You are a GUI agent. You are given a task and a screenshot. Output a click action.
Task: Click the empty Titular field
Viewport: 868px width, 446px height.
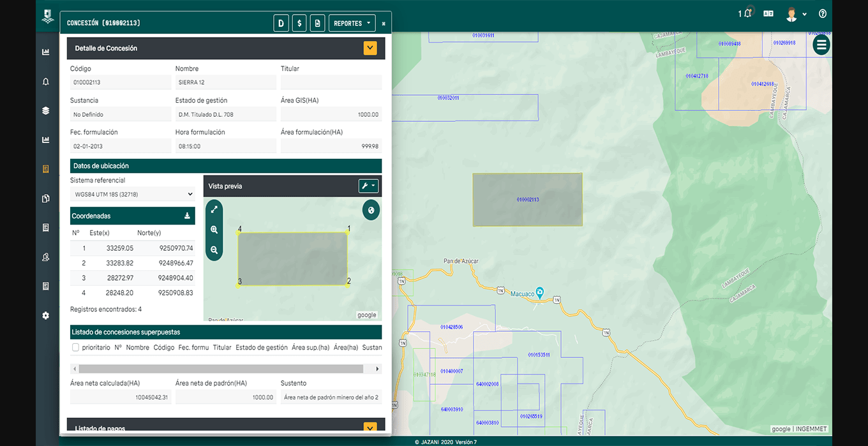point(331,82)
